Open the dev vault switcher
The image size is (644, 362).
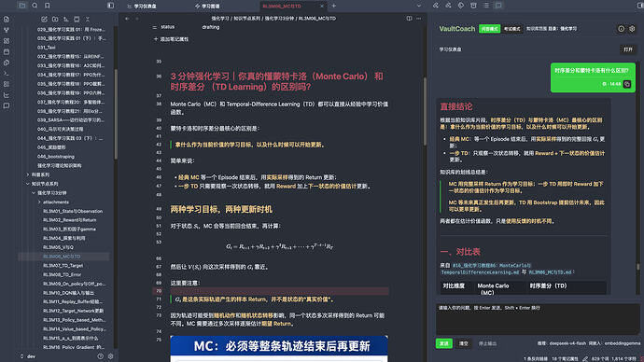pos(28,356)
